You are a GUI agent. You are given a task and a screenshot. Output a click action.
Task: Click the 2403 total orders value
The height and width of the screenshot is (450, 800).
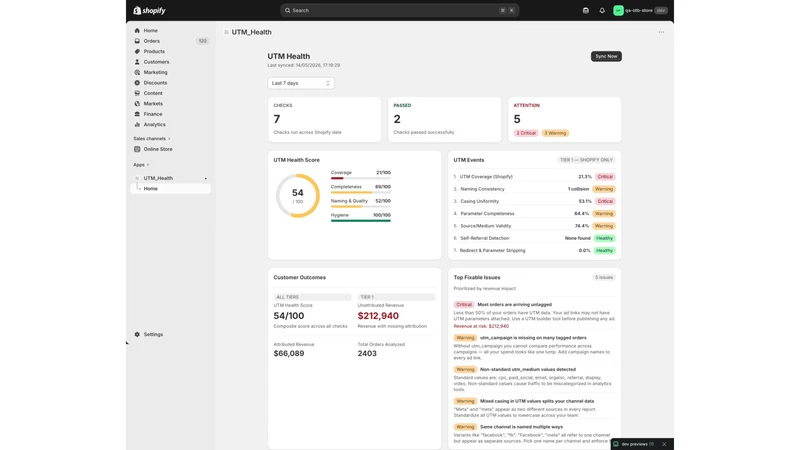click(367, 354)
